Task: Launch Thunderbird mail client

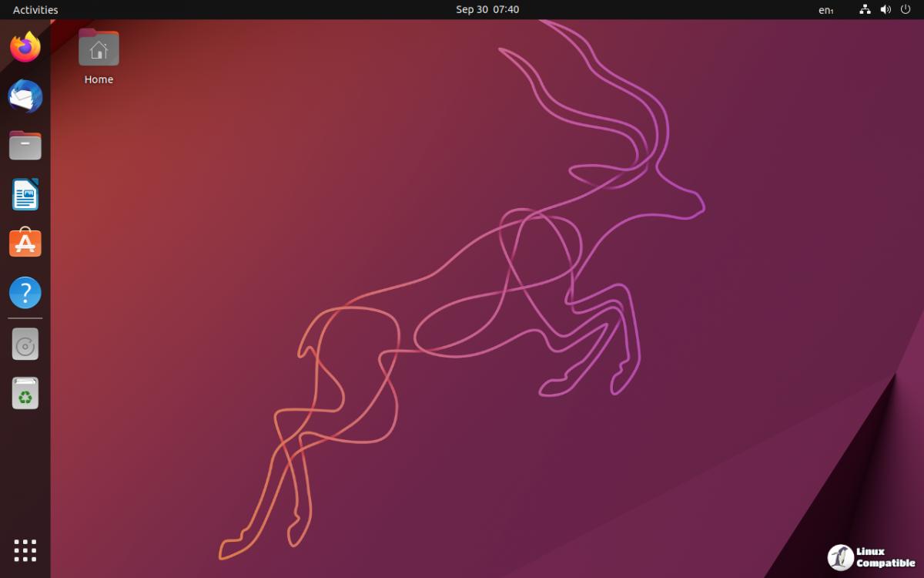Action: (x=25, y=96)
